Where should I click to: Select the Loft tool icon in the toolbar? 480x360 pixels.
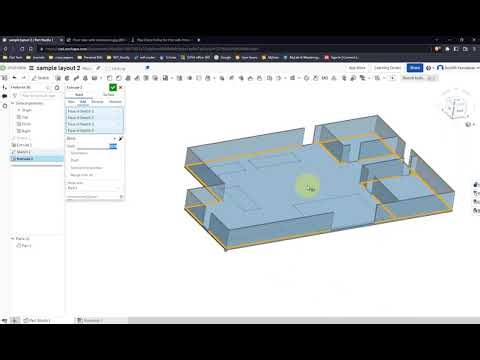pos(85,78)
